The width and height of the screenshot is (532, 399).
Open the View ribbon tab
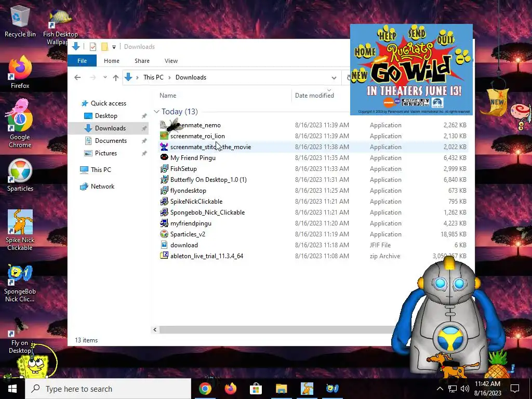pyautogui.click(x=171, y=61)
